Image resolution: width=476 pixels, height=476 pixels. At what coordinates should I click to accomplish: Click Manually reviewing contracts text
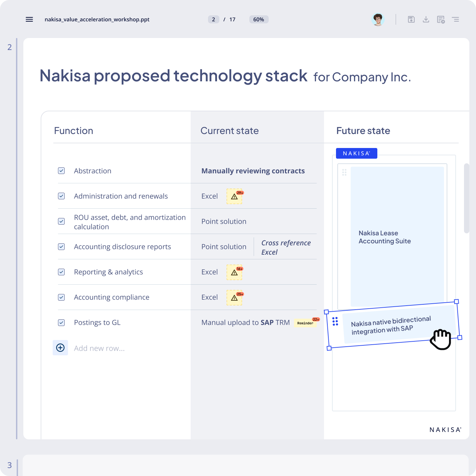pos(253,171)
